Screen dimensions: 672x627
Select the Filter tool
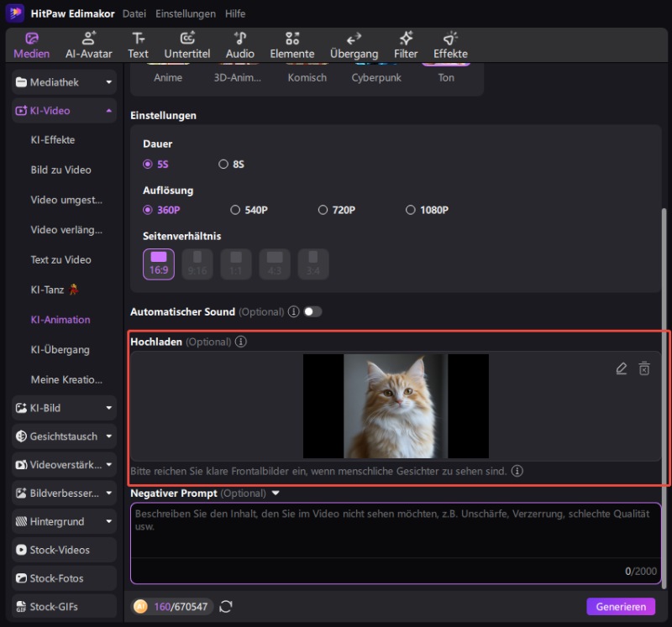[x=406, y=44]
